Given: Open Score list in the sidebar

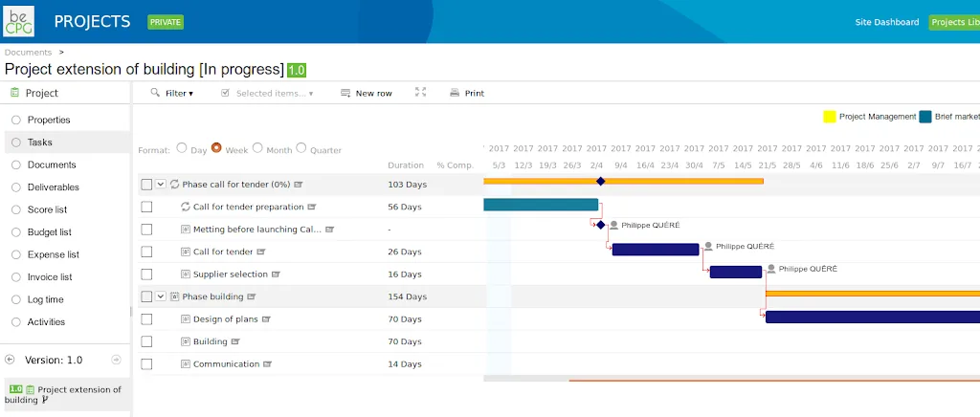Looking at the screenshot, I should 48,209.
